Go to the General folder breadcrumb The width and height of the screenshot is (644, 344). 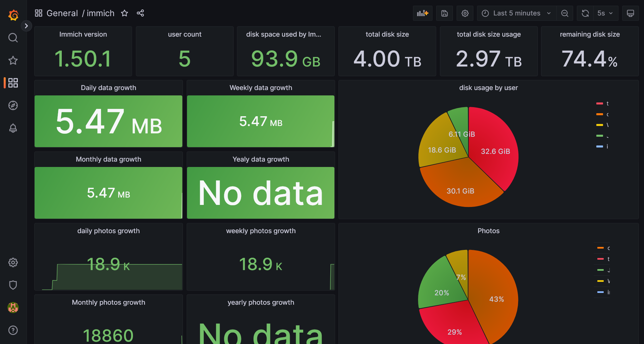click(62, 13)
